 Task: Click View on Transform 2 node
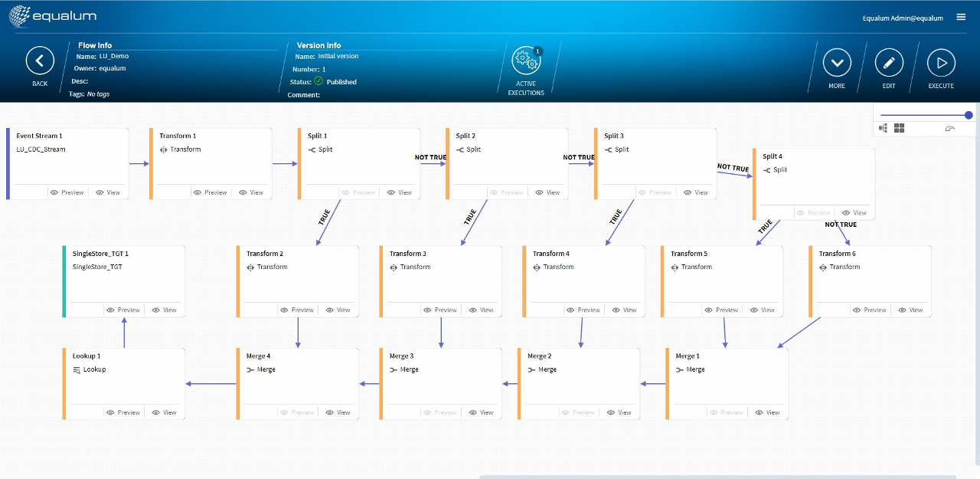338,310
